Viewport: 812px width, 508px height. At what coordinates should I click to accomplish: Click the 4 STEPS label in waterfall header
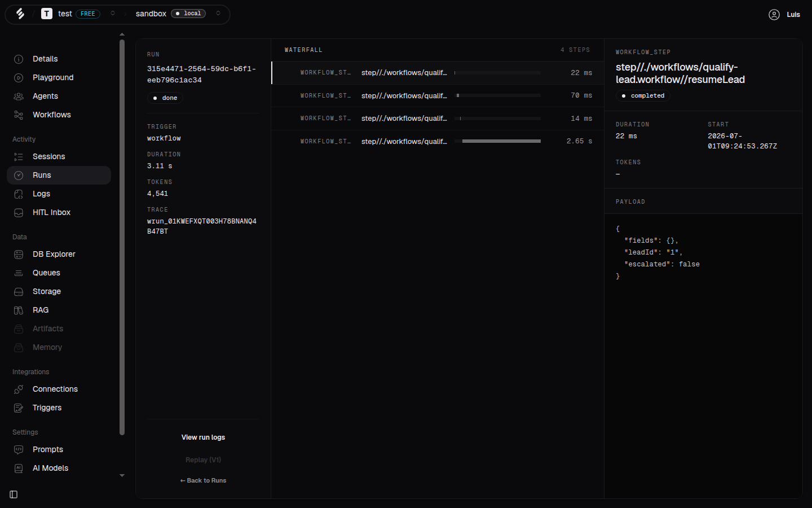[x=575, y=50]
